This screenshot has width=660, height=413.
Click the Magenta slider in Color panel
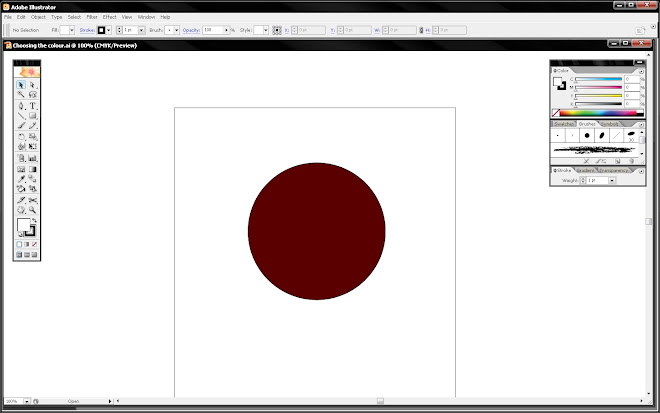[598, 88]
